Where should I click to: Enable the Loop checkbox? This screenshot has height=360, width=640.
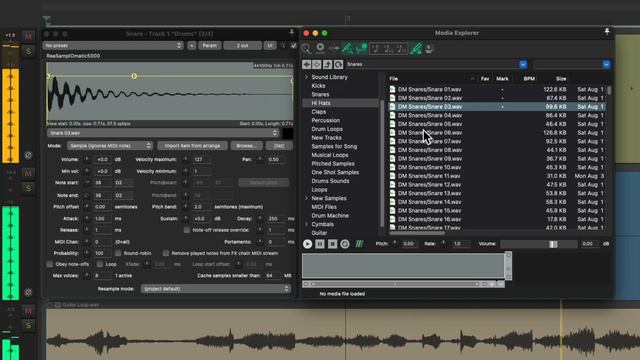[x=100, y=264]
